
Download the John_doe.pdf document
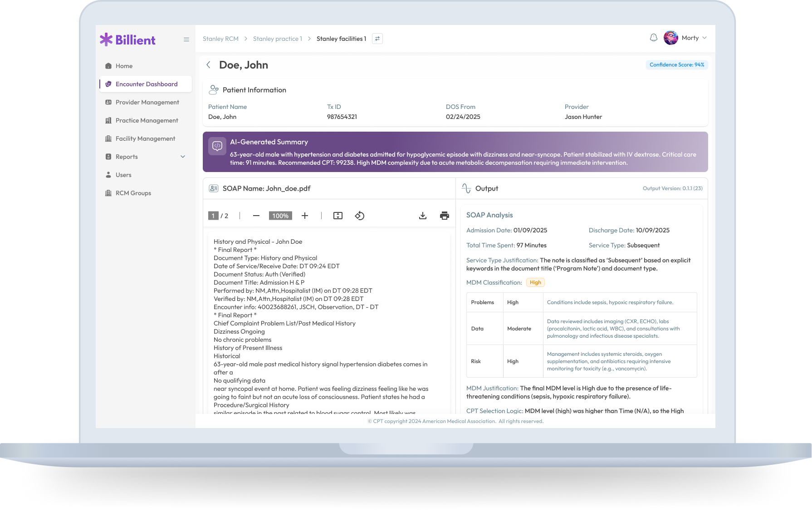422,216
